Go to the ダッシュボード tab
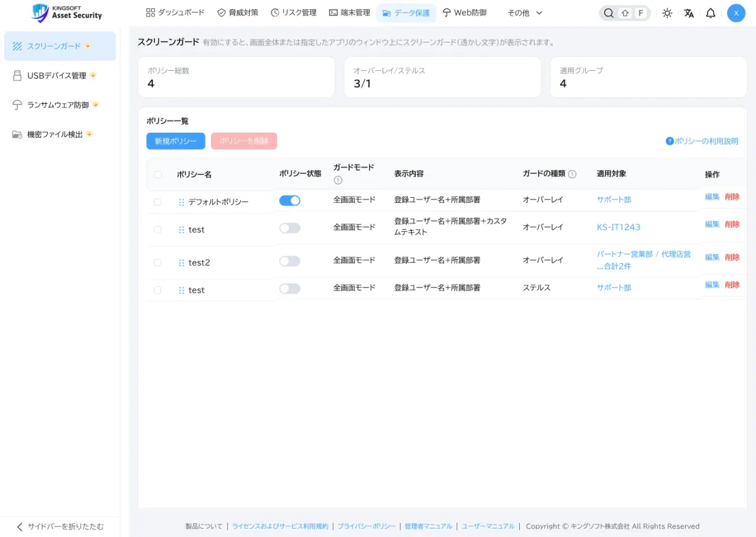The width and height of the screenshot is (756, 537). (x=175, y=13)
